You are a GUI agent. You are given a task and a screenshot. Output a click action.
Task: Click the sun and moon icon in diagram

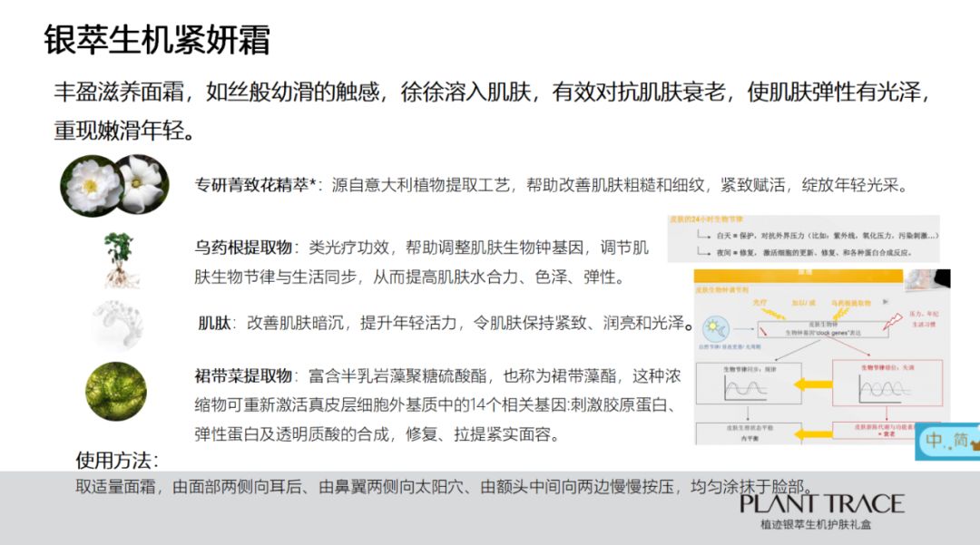[715, 327]
